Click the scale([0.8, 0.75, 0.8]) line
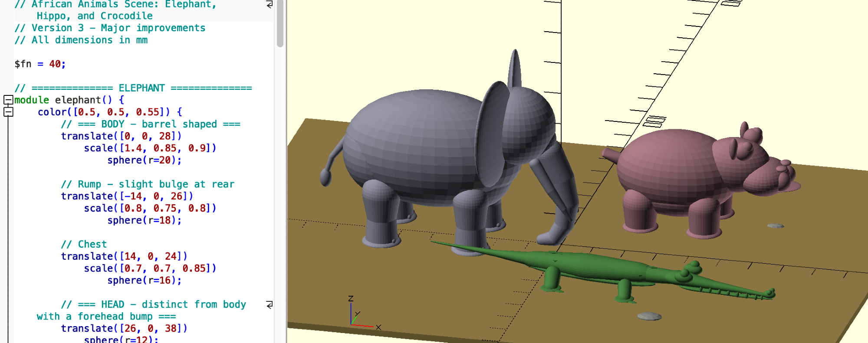 pos(150,209)
